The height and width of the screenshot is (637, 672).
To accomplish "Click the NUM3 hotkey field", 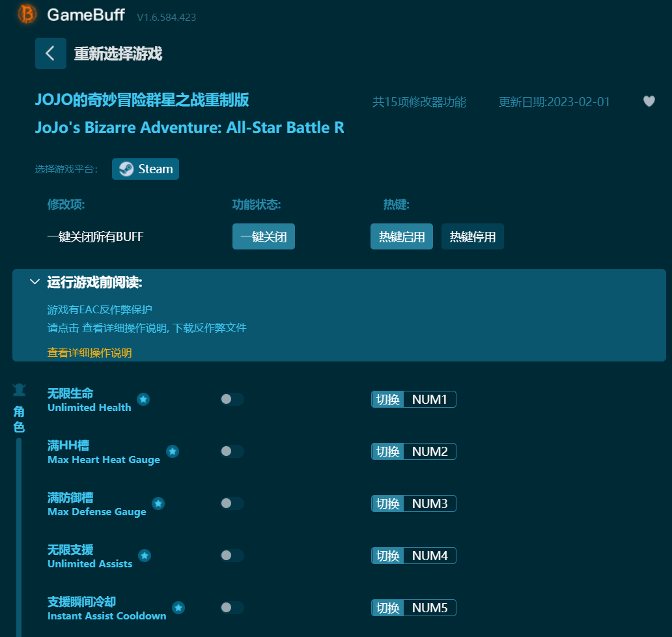I will (429, 503).
